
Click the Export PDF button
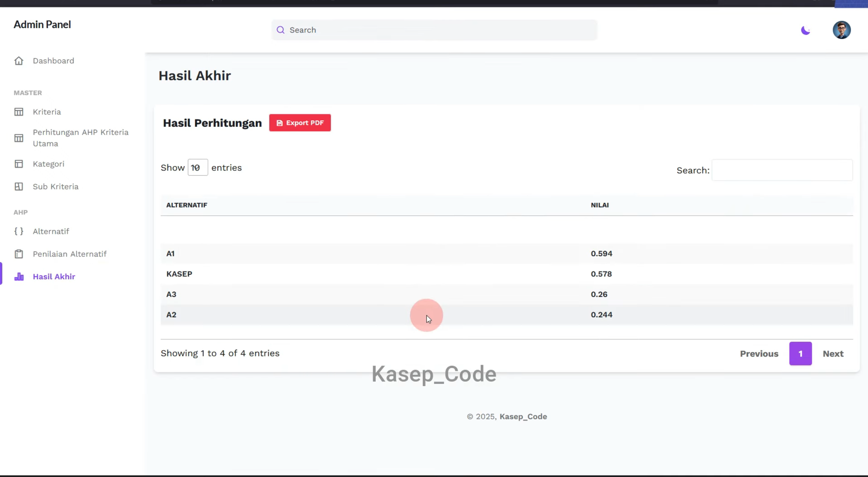[300, 123]
